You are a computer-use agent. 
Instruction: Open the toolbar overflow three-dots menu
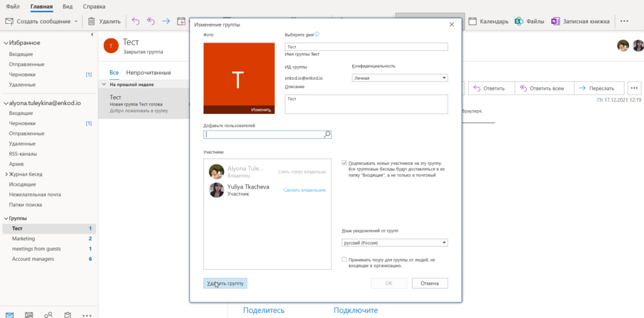tap(624, 21)
